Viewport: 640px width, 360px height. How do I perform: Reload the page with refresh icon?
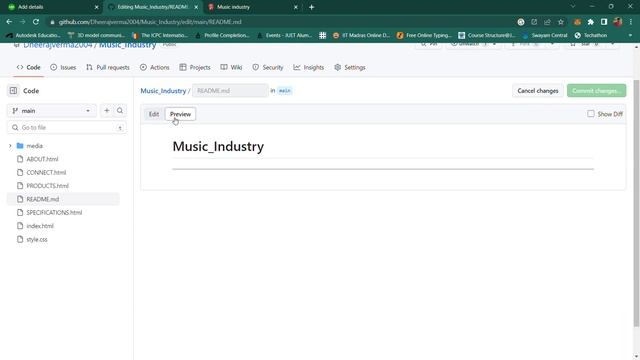pyautogui.click(x=36, y=22)
